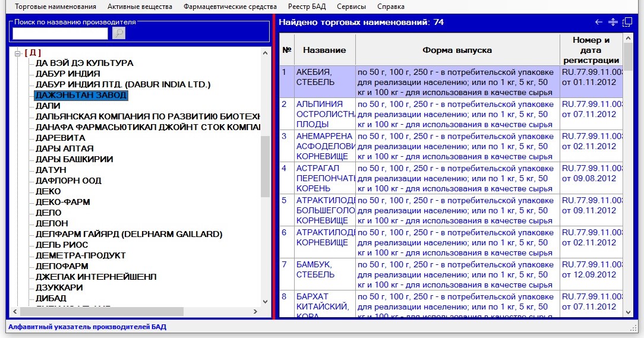Choose ДАБУР ИНДИЯ from the tree
Screen dimensions: 644x338
tap(68, 74)
